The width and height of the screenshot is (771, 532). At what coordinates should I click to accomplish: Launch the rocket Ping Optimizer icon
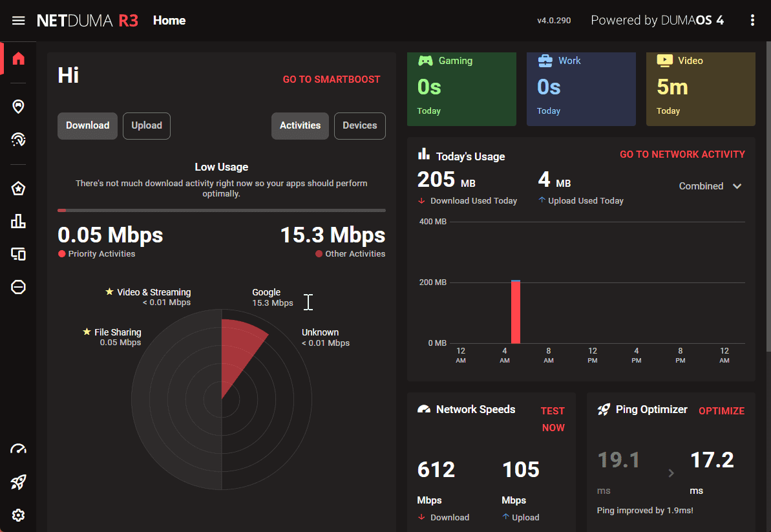[18, 482]
